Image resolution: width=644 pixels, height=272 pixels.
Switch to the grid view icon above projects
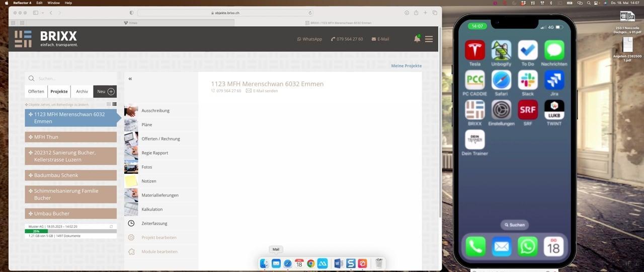tap(109, 104)
